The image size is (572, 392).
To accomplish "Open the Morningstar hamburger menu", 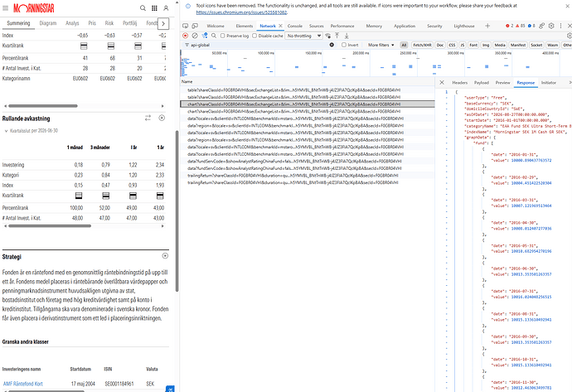I will [5, 7].
